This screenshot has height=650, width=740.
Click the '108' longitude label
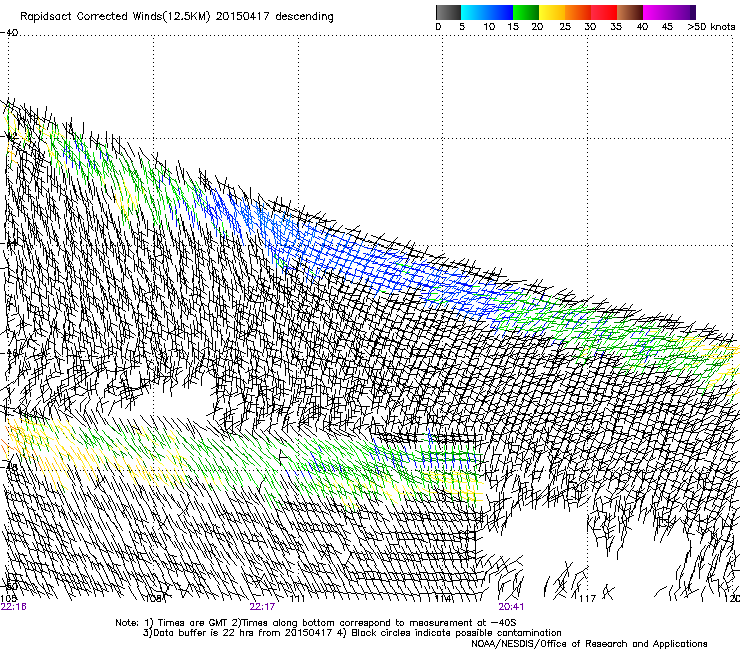(x=153, y=599)
